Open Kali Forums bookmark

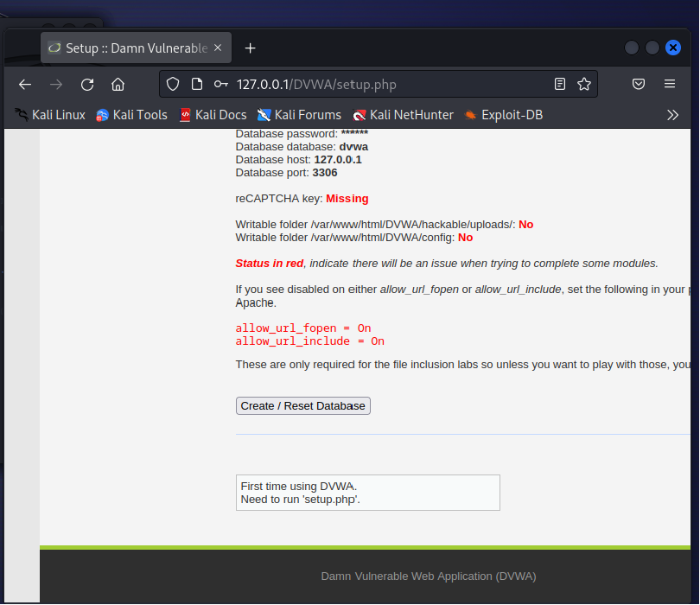tap(299, 115)
